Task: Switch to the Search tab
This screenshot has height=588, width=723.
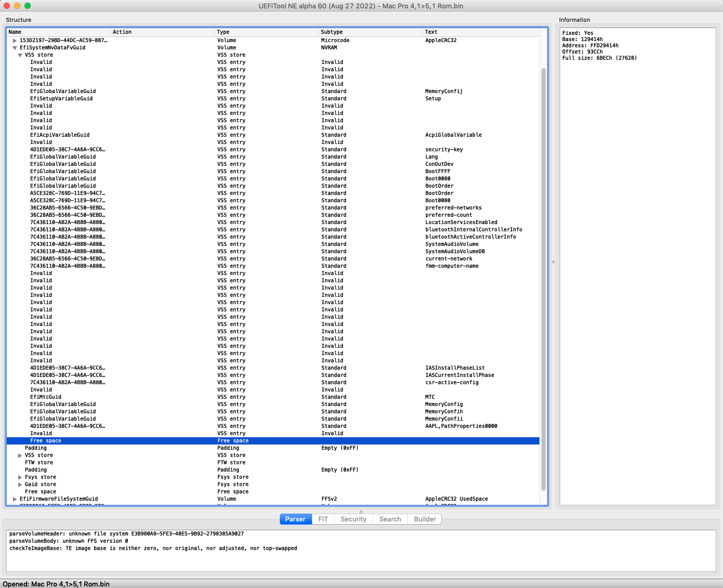Action: coord(390,519)
